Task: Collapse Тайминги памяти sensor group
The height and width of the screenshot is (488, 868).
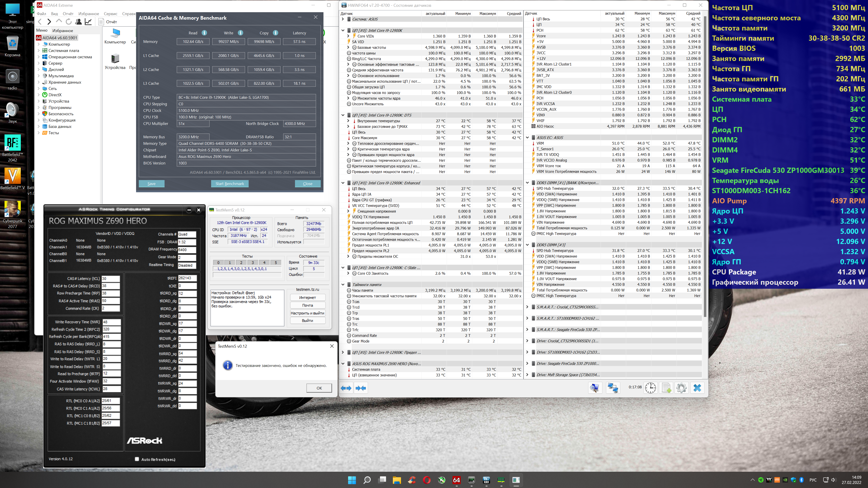Action: pyautogui.click(x=343, y=285)
